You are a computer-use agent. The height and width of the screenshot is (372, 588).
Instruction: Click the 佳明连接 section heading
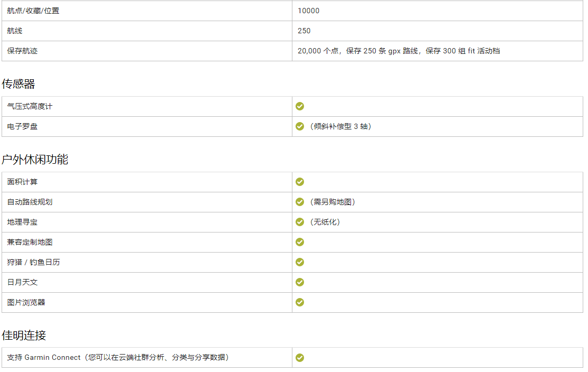(x=24, y=335)
